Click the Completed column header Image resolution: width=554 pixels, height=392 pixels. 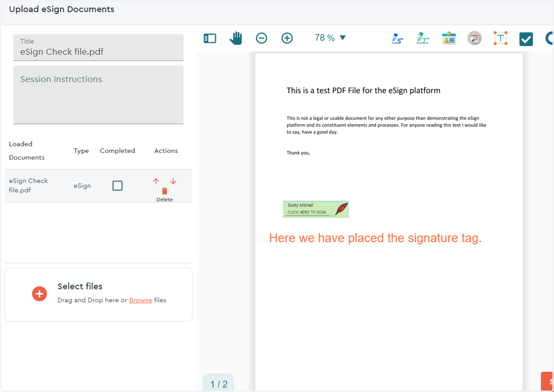(x=117, y=151)
